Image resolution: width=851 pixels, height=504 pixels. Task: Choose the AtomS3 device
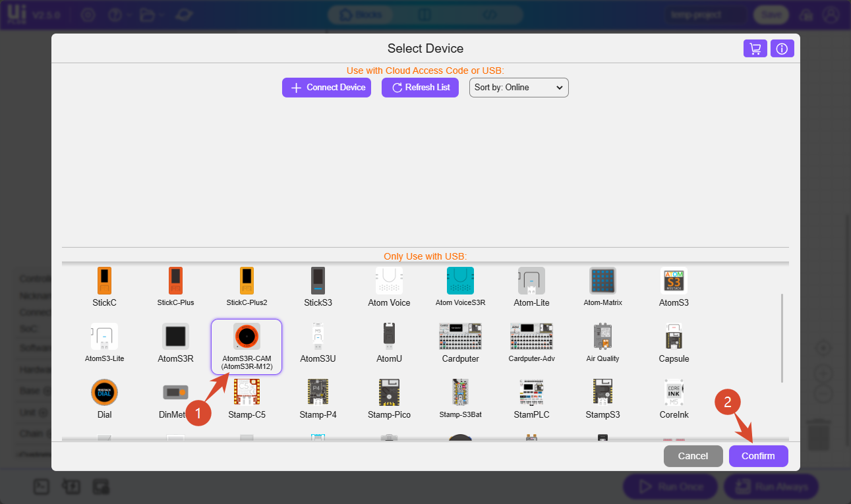click(674, 281)
